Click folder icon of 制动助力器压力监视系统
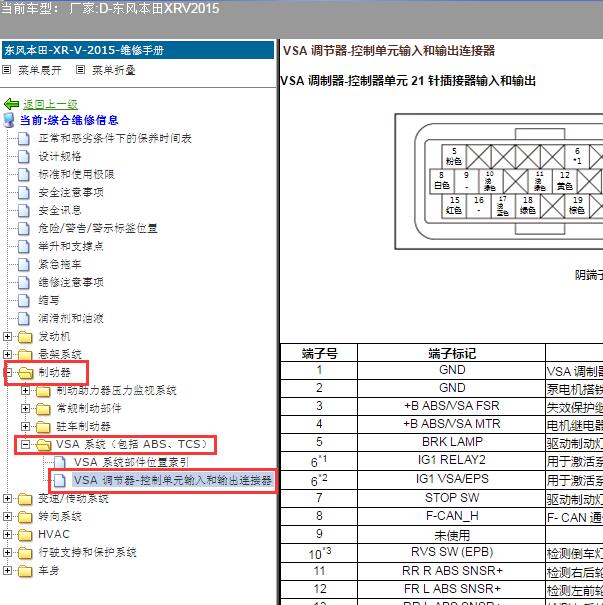The width and height of the screenshot is (603, 605). pos(43,391)
